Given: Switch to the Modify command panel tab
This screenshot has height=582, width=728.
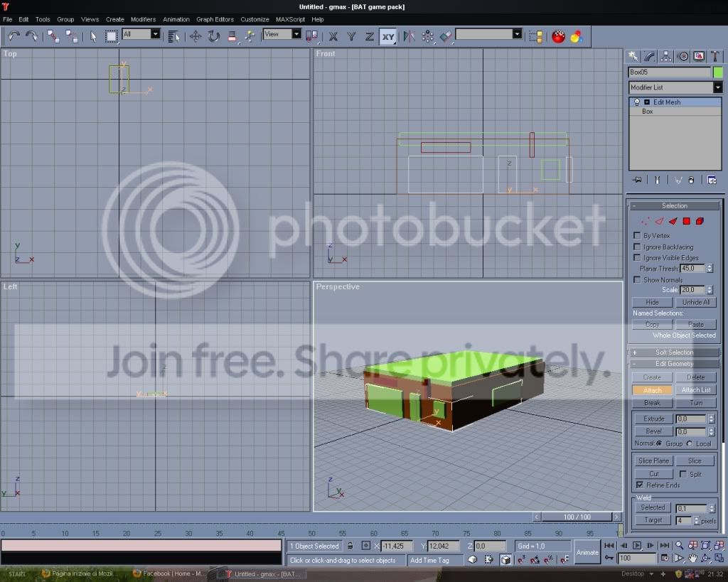Looking at the screenshot, I should 650,56.
